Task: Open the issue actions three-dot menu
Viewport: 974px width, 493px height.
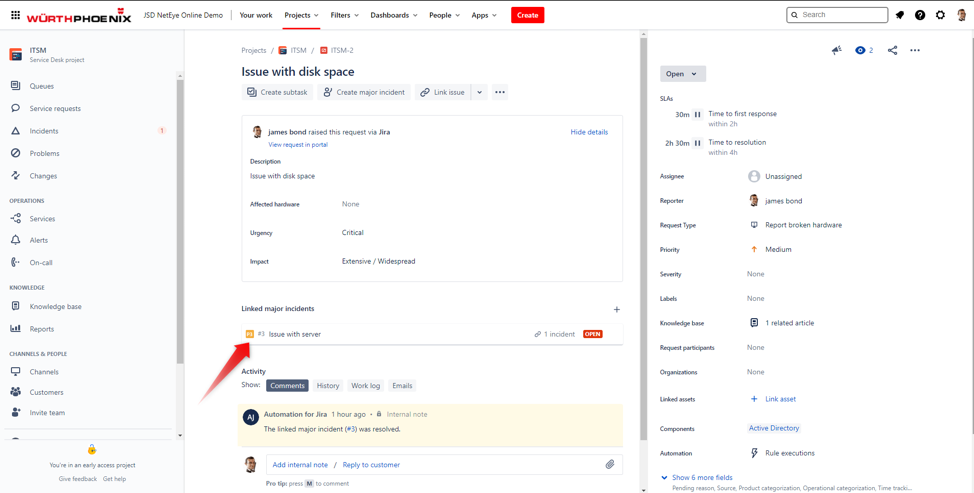Action: 915,50
